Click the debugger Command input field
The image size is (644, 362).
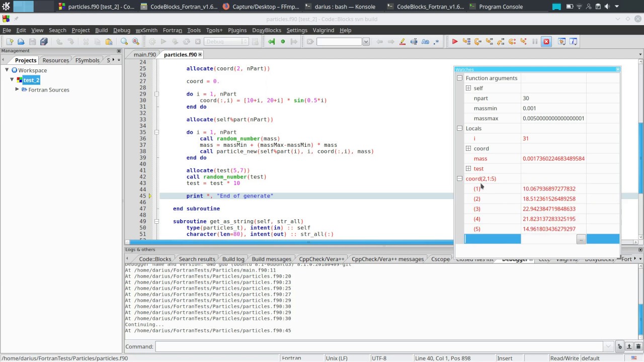click(x=379, y=346)
